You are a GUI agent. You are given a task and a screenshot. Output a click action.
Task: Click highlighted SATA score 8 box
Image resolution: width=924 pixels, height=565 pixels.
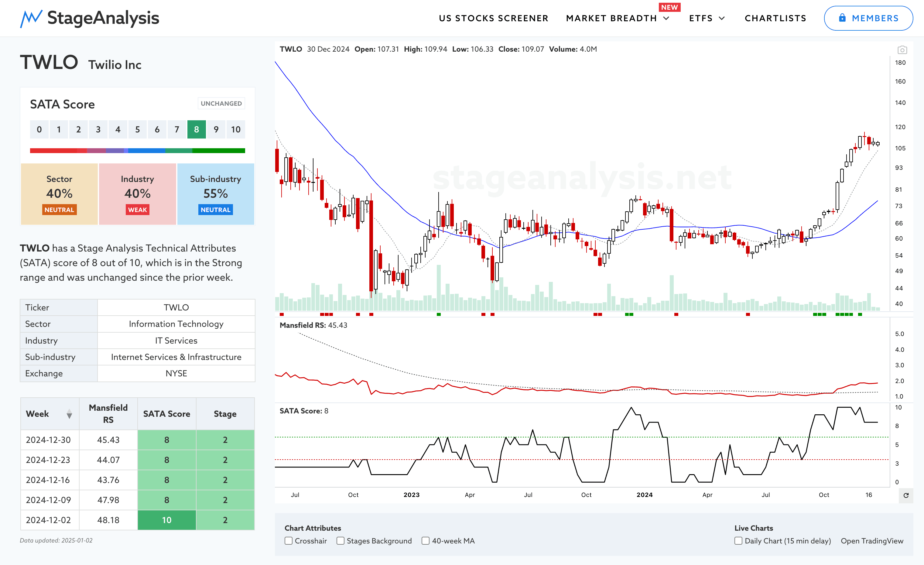coord(197,129)
